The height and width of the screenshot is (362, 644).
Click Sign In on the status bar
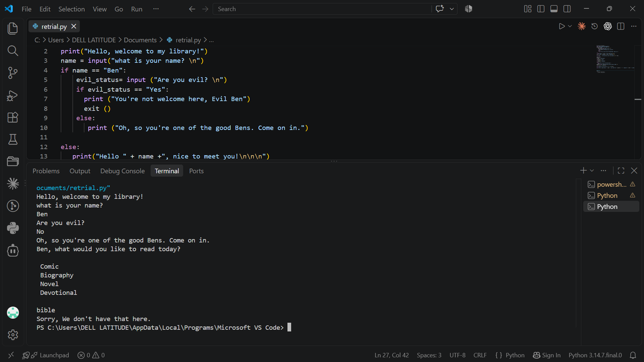(546, 355)
